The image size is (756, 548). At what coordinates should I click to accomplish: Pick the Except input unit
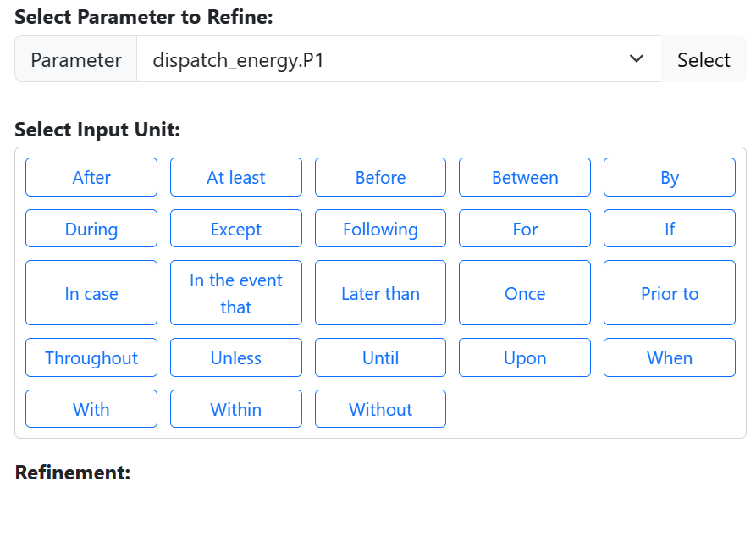(x=236, y=229)
